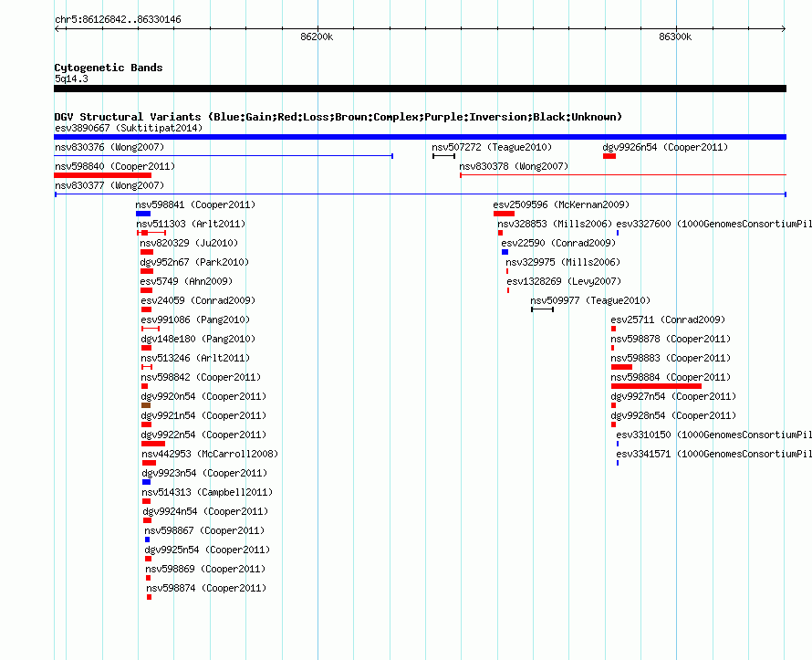This screenshot has width=812, height=660.
Task: Select dgv9921n54 (Cooper2011) variant
Action: tap(203, 415)
